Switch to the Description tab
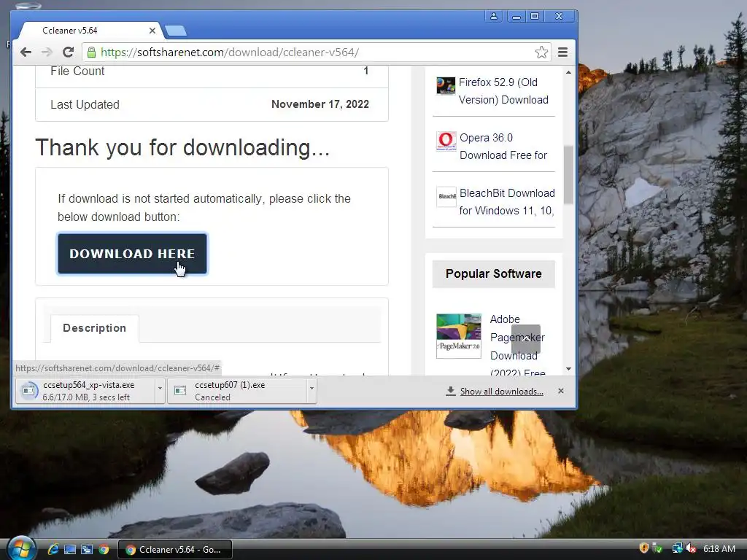 click(x=94, y=328)
